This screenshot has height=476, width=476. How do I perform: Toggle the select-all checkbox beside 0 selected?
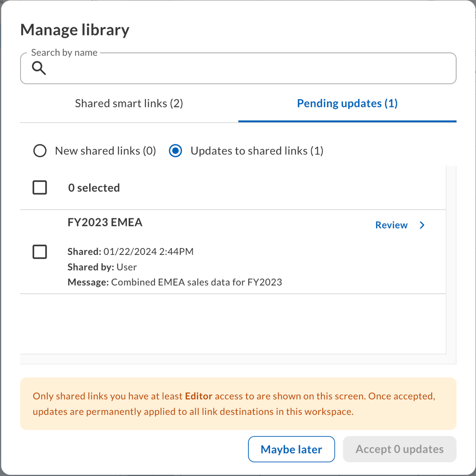click(39, 187)
